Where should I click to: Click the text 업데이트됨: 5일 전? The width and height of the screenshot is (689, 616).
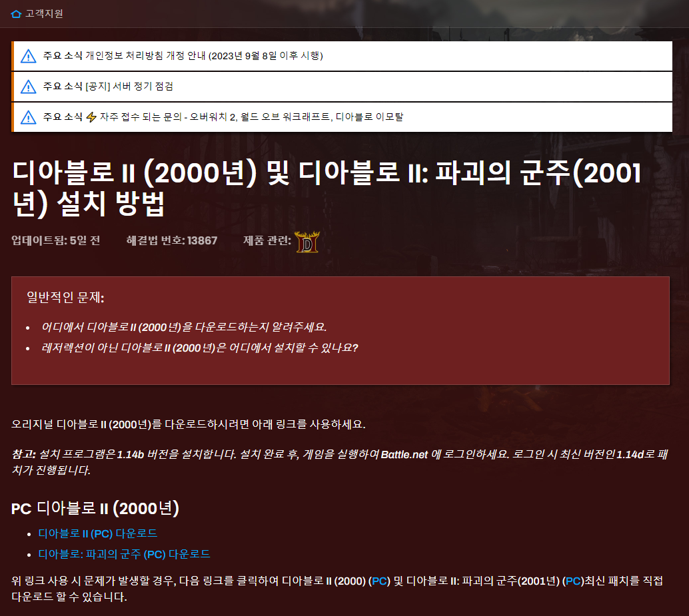click(56, 240)
